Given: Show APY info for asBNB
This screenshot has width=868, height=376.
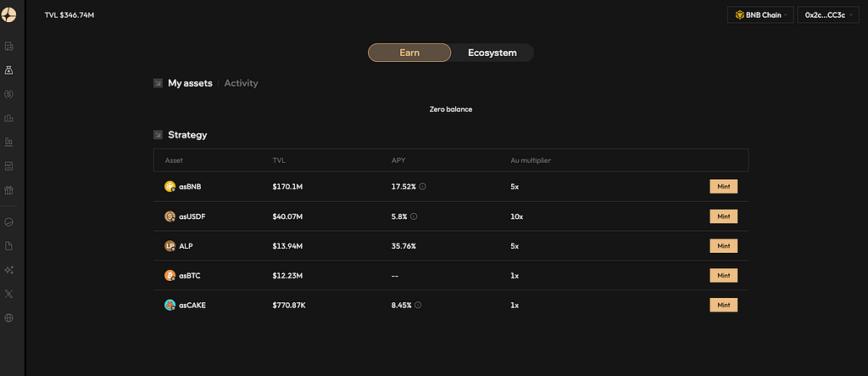Looking at the screenshot, I should pos(422,187).
